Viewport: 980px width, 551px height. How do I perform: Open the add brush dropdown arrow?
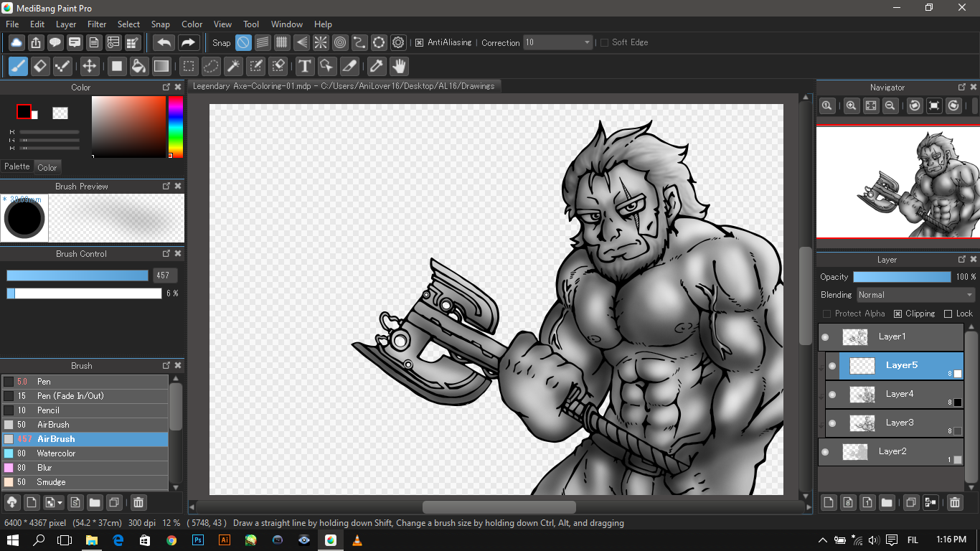60,502
